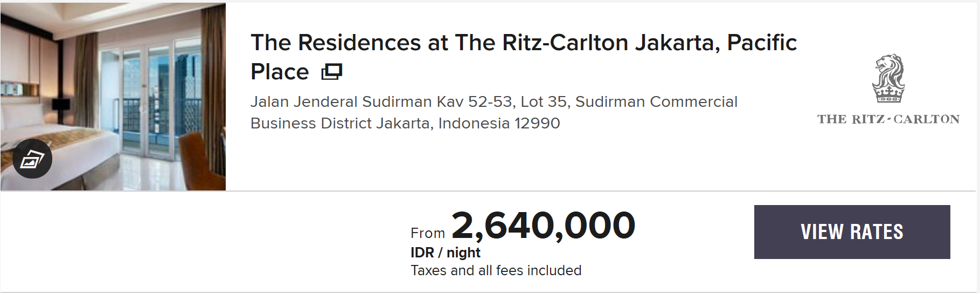980x293 pixels.
Task: Select the Jalan Jenderal Sudirman address line
Action: click(x=494, y=101)
